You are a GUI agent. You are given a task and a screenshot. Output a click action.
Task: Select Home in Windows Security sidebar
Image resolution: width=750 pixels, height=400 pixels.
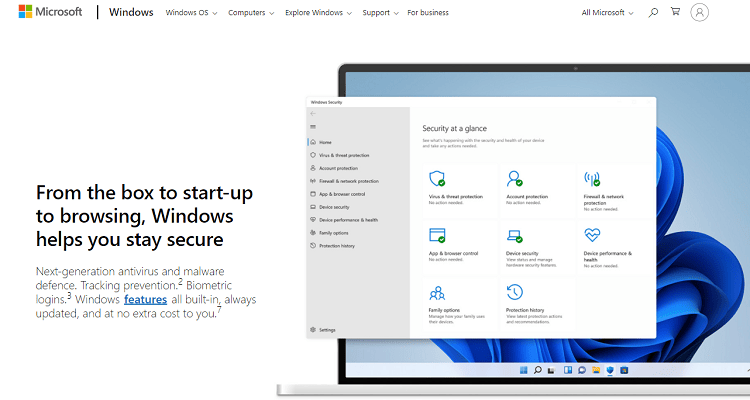tap(321, 142)
